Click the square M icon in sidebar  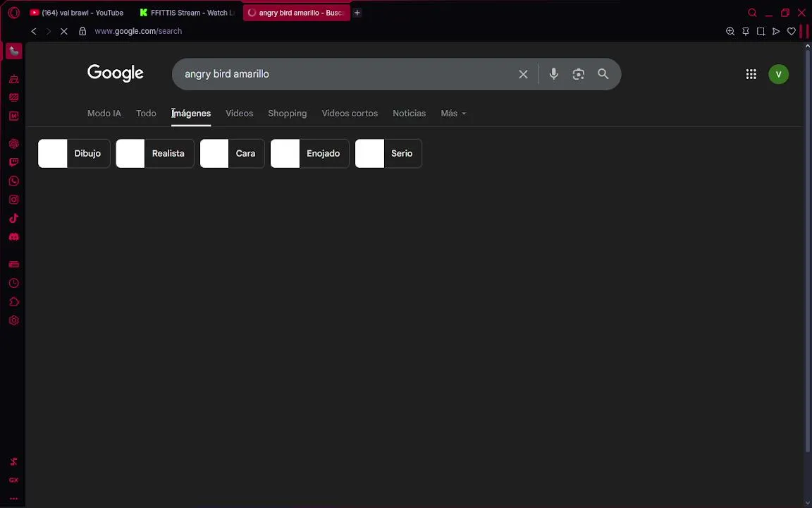(14, 116)
